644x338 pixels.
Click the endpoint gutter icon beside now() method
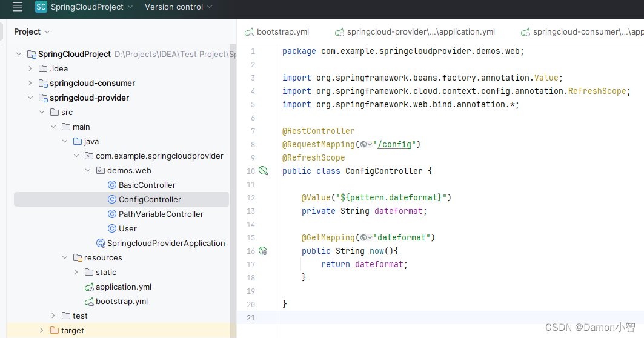263,251
